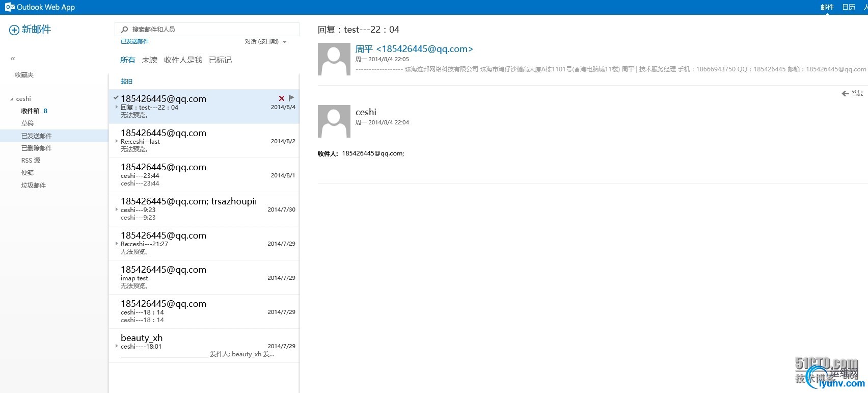Click the 收件箱 unread count 8
Viewport: 868px width, 393px height.
(x=45, y=111)
